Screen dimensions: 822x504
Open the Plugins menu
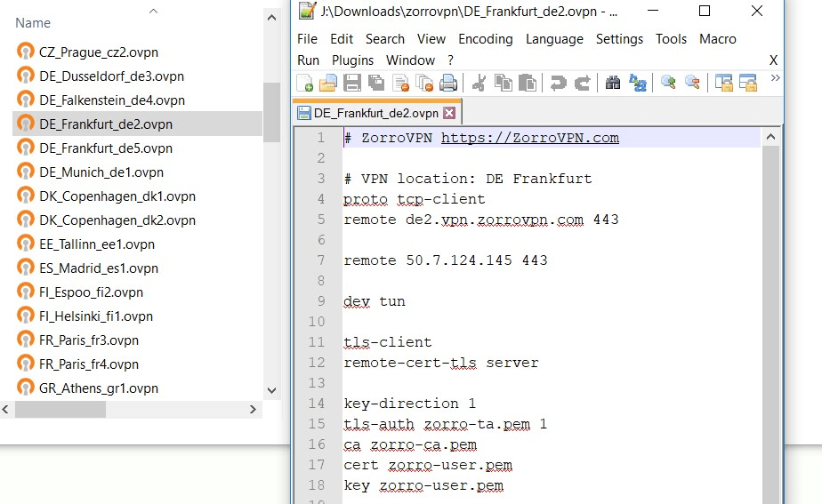coord(352,60)
